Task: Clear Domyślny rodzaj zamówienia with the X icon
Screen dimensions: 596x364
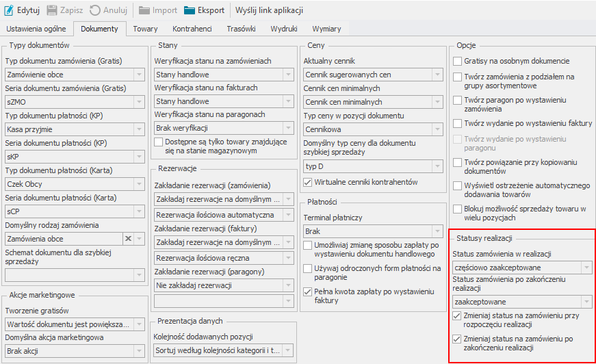Action: [128, 239]
